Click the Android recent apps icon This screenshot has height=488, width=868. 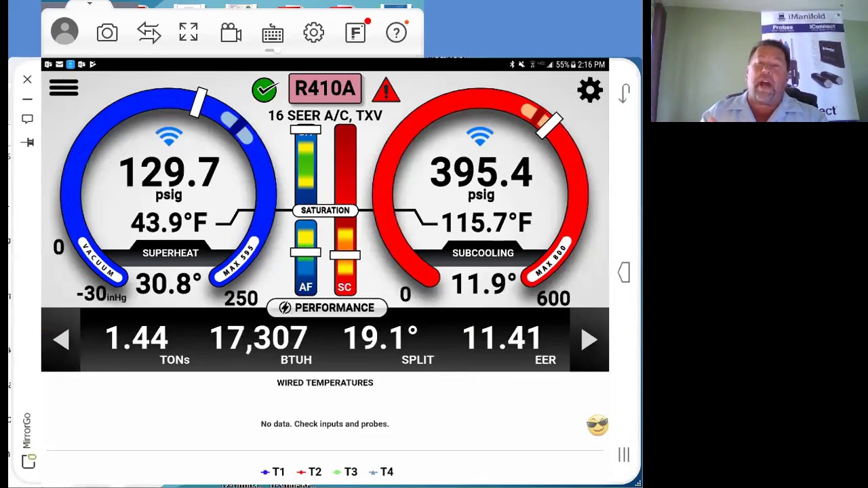624,455
